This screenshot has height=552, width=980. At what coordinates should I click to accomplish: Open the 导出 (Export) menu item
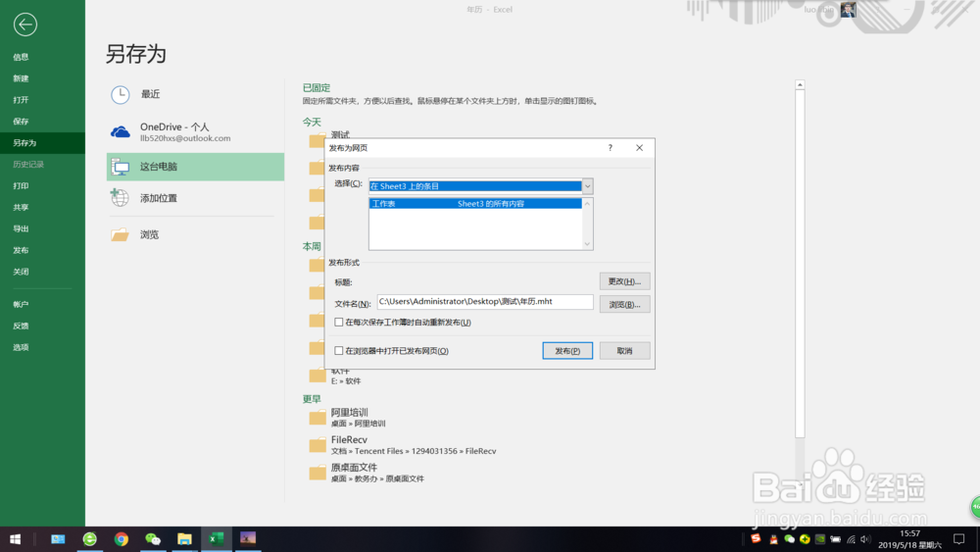click(x=22, y=228)
